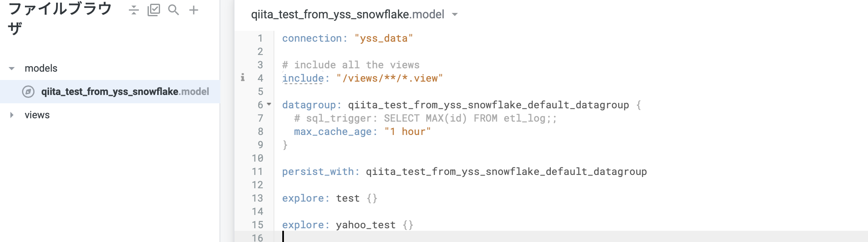The image size is (868, 242).
Task: Click the bulk edit checkbox icon
Action: (x=153, y=10)
